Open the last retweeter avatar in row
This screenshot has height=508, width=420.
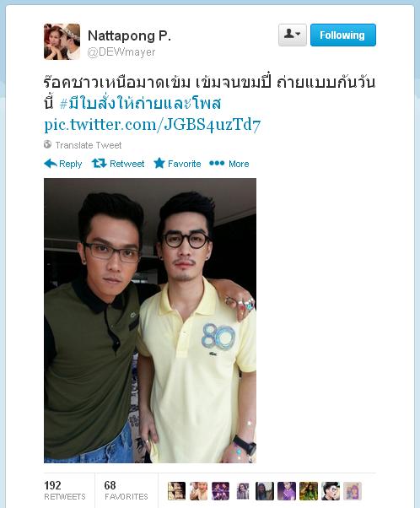353,491
